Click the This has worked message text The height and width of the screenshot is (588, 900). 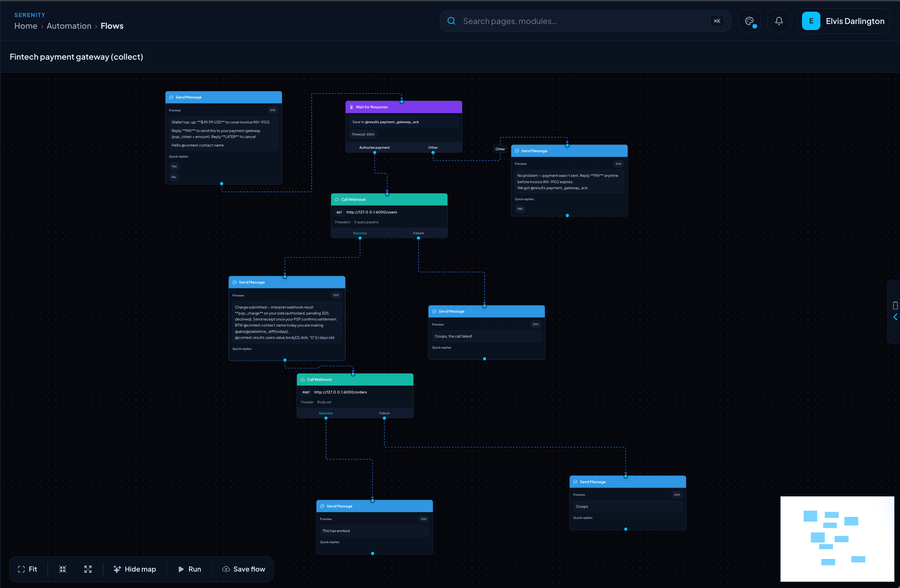coord(336,531)
